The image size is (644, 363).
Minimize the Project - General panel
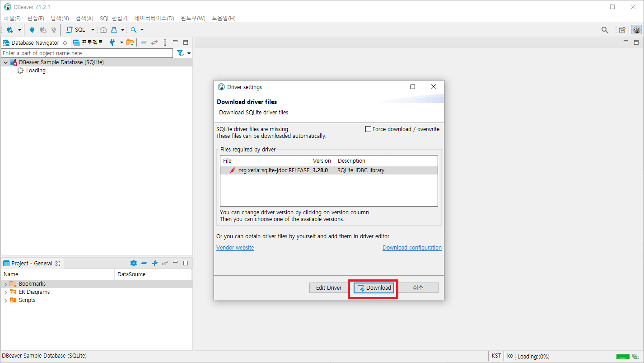click(x=175, y=262)
